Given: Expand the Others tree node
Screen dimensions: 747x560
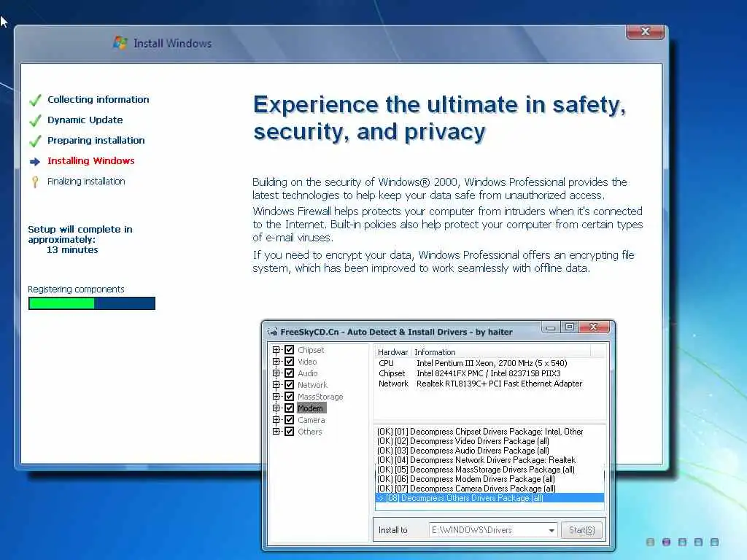Looking at the screenshot, I should click(276, 432).
